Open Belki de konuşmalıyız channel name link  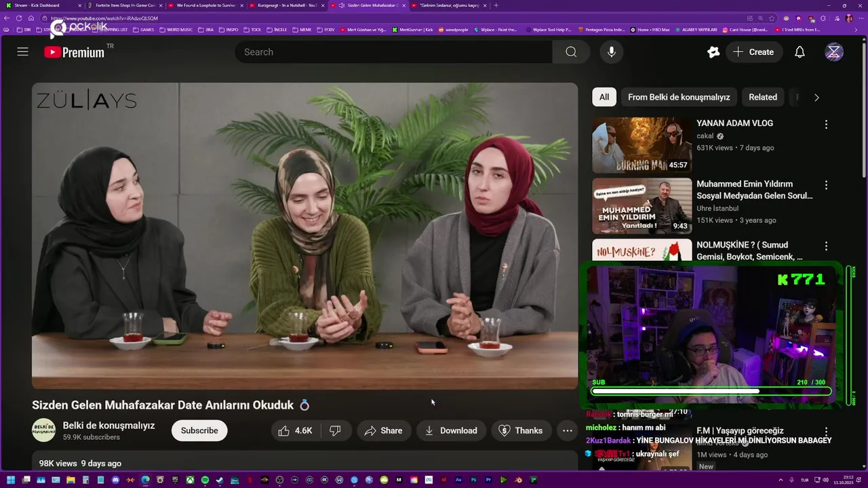pos(108,426)
